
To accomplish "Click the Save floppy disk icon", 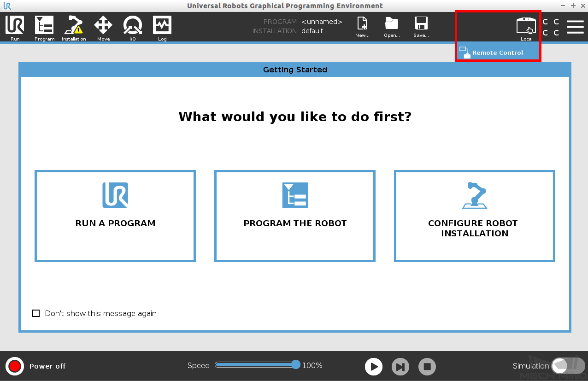I will (x=421, y=27).
